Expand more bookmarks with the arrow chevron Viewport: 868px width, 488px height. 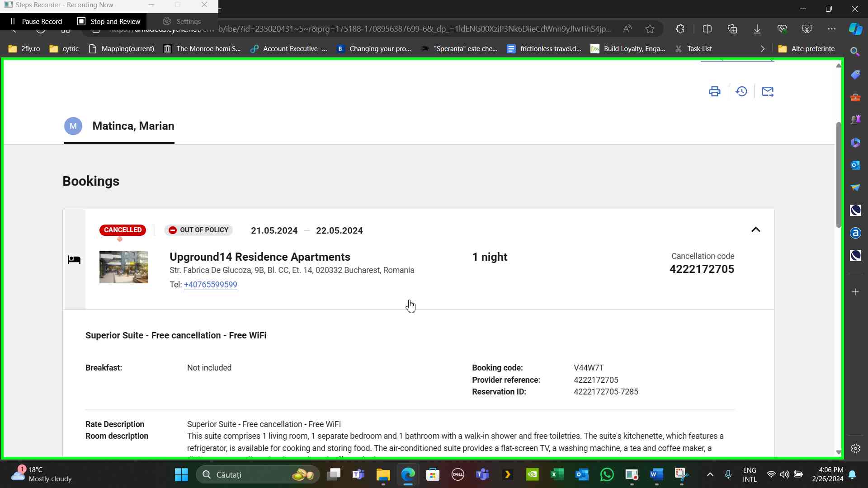762,49
